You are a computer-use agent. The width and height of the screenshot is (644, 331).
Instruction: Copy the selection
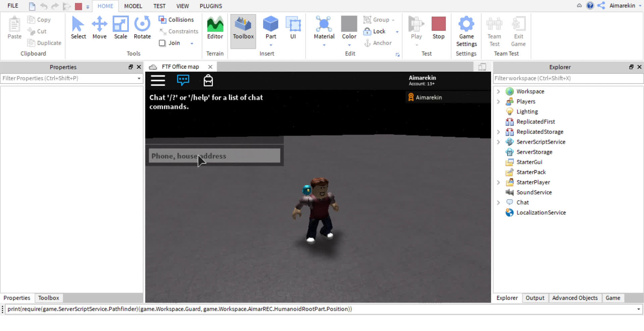tap(39, 20)
